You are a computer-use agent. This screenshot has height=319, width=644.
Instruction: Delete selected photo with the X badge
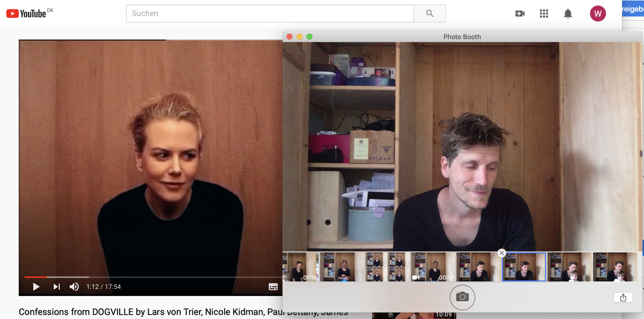coord(502,253)
